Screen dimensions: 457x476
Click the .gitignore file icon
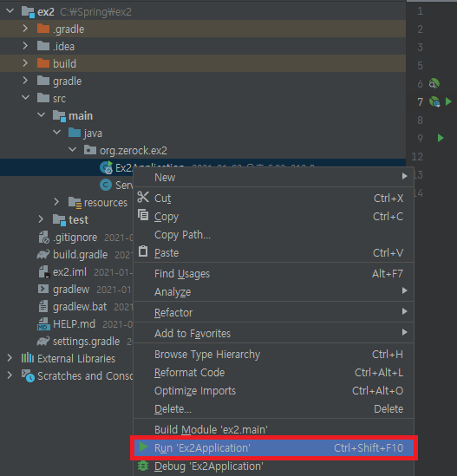click(43, 237)
